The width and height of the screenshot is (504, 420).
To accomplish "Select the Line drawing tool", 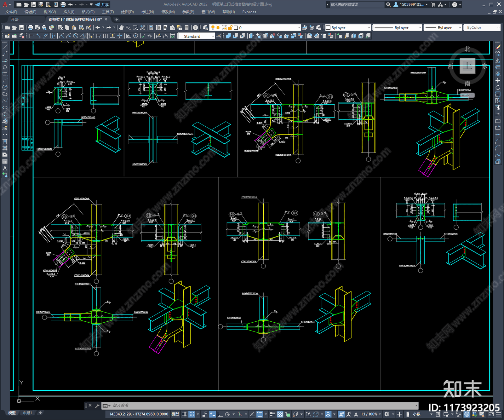I will point(5,47).
